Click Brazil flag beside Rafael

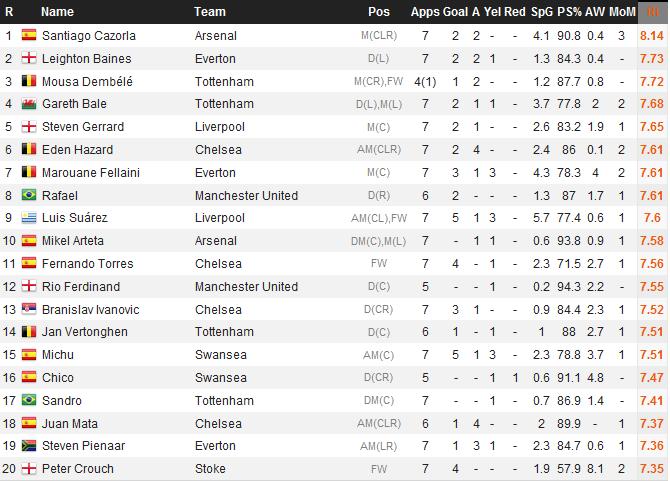pyautogui.click(x=29, y=195)
